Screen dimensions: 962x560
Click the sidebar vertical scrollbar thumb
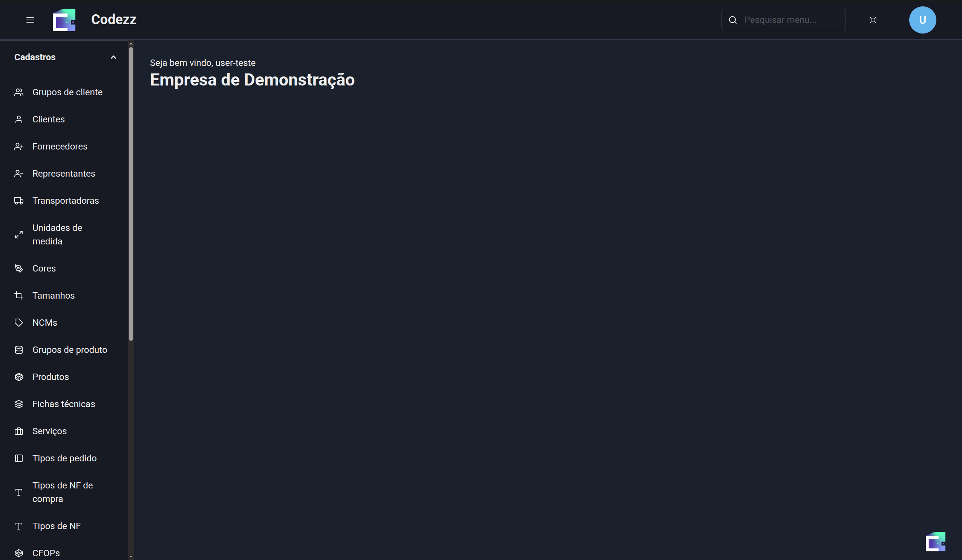[131, 191]
